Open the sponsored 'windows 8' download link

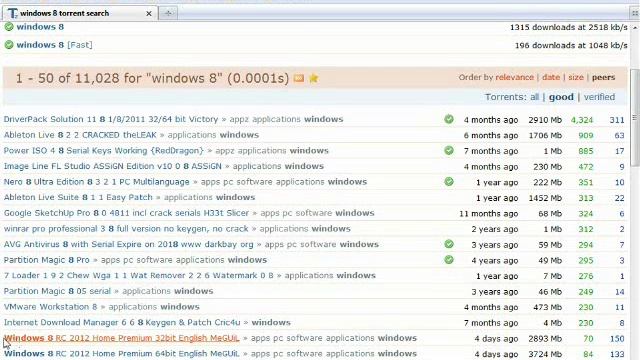coord(40,27)
